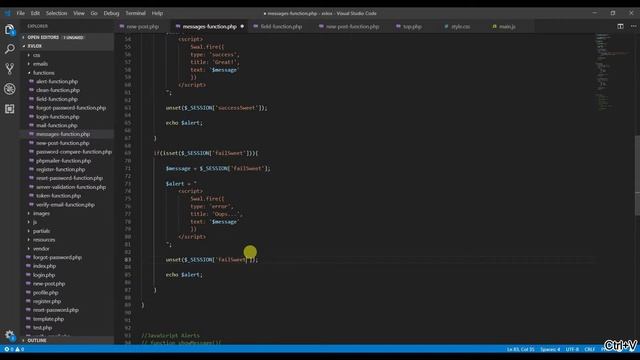The width and height of the screenshot is (640, 360).
Task: Expand the js folder
Action: point(67,222)
